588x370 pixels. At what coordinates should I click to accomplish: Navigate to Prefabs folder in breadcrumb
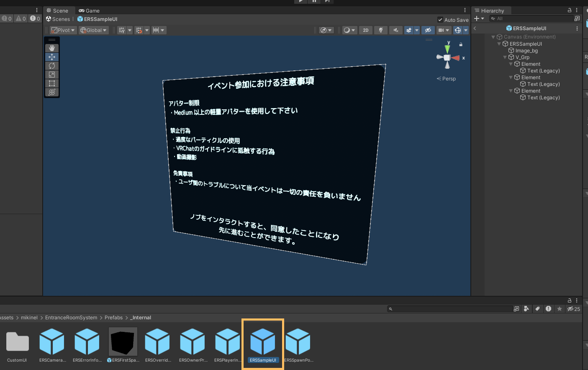[x=113, y=318]
